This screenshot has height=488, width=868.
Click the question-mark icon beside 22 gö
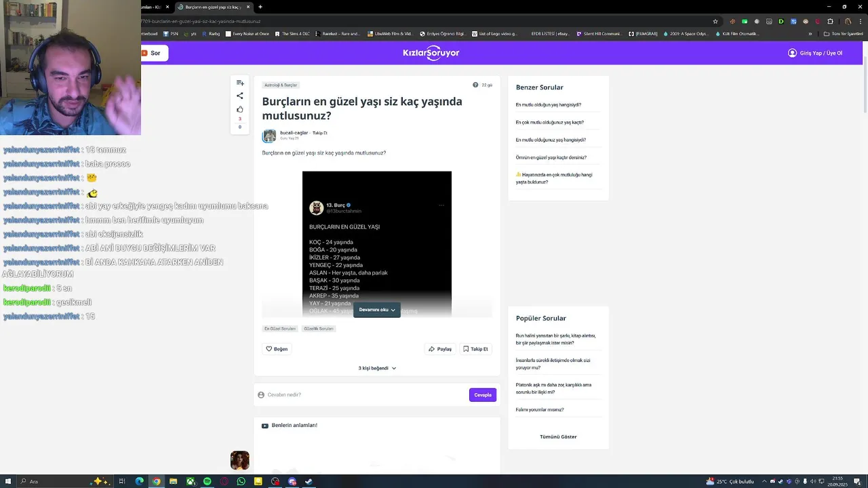pyautogui.click(x=475, y=85)
